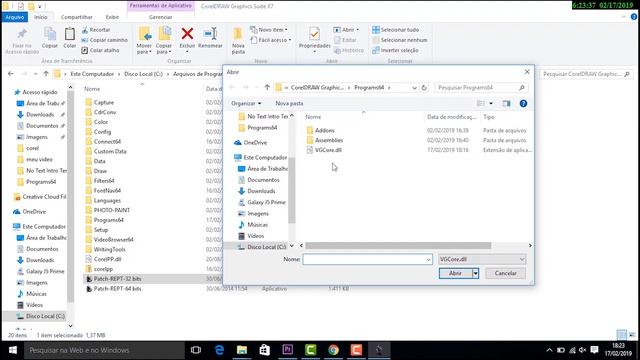The height and width of the screenshot is (360, 640).
Task: Click the Nome filename input field
Action: pyautogui.click(x=364, y=259)
